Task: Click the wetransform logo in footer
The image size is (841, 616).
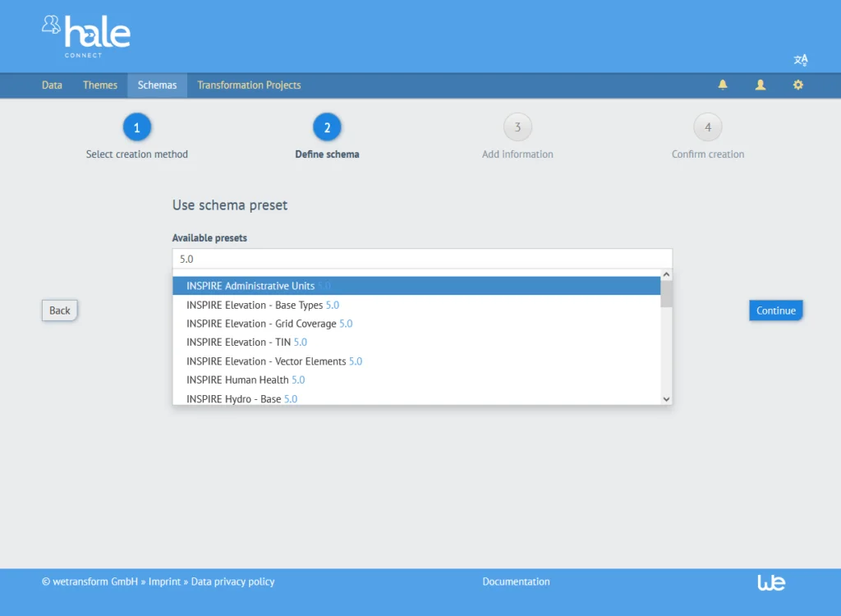Action: point(770,582)
